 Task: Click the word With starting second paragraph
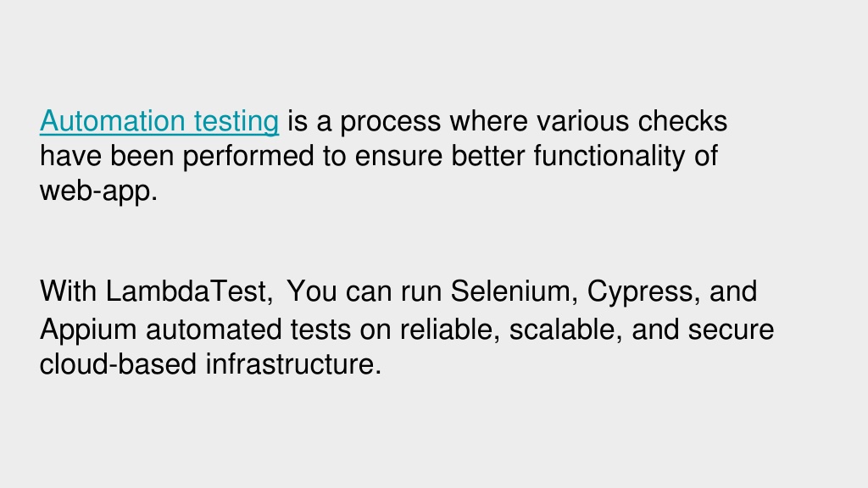(x=68, y=291)
